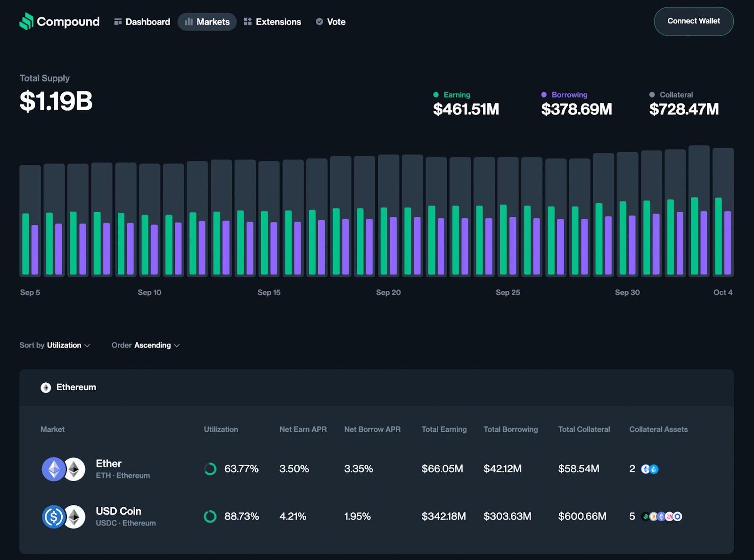Click the Vote checkmark icon
Screen dimensions: 754x560
click(x=320, y=22)
